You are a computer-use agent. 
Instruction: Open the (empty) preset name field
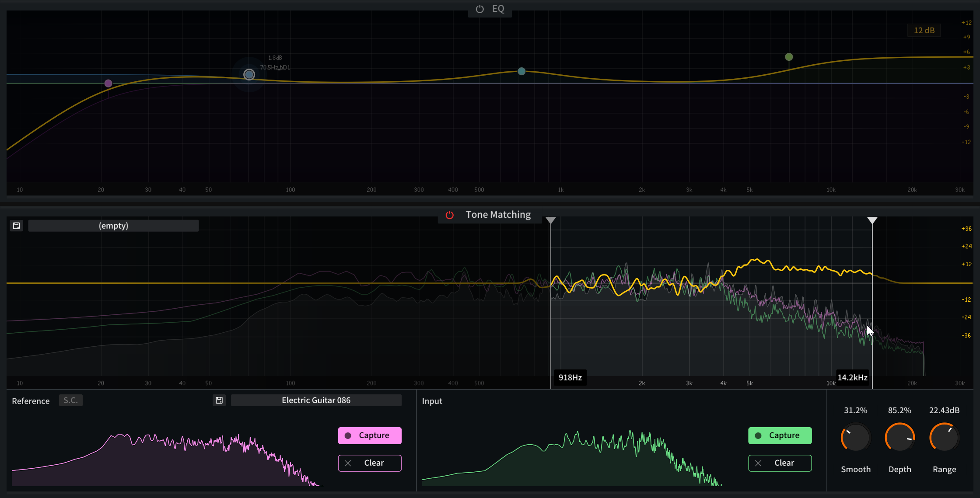pyautogui.click(x=113, y=226)
